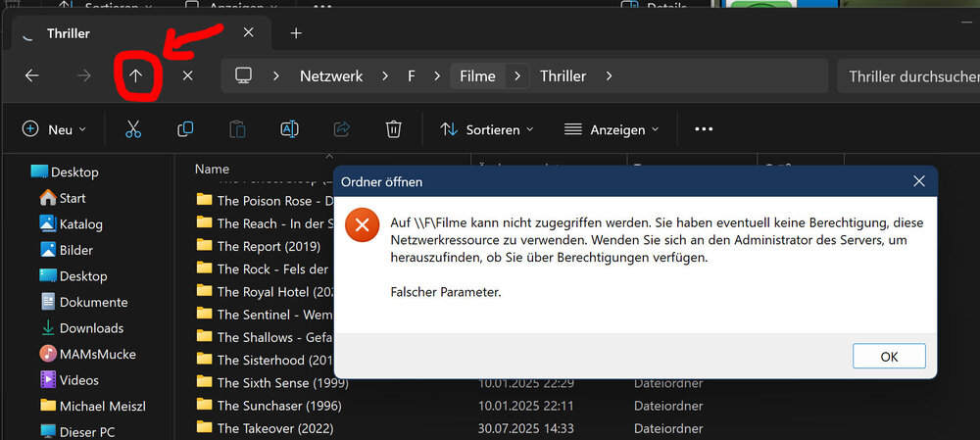Click Filme in the address path

477,76
